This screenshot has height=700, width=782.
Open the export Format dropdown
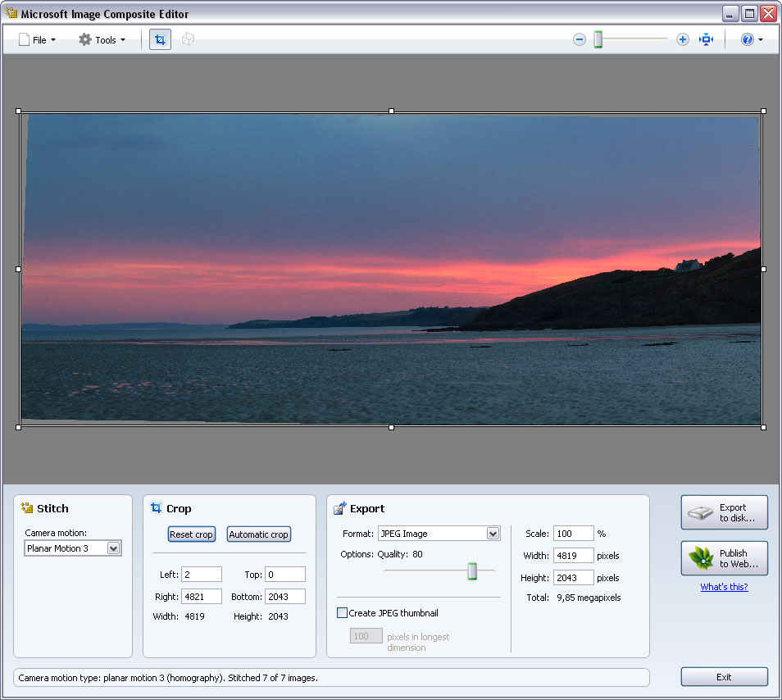[493, 534]
